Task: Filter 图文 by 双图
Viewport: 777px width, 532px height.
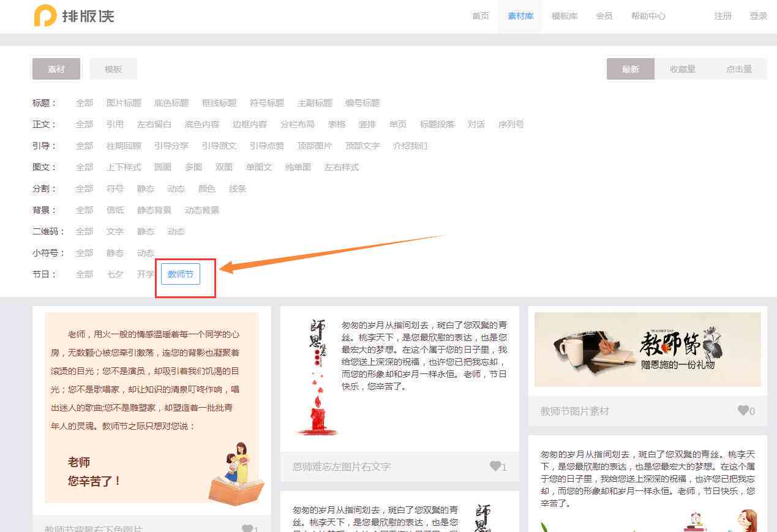Action: [224, 167]
